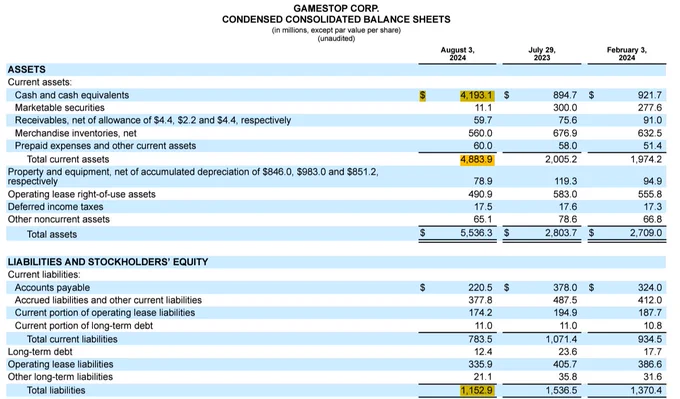The width and height of the screenshot is (680, 399).
Task: Click the Operating lease liabilities row label
Action: click(60, 364)
